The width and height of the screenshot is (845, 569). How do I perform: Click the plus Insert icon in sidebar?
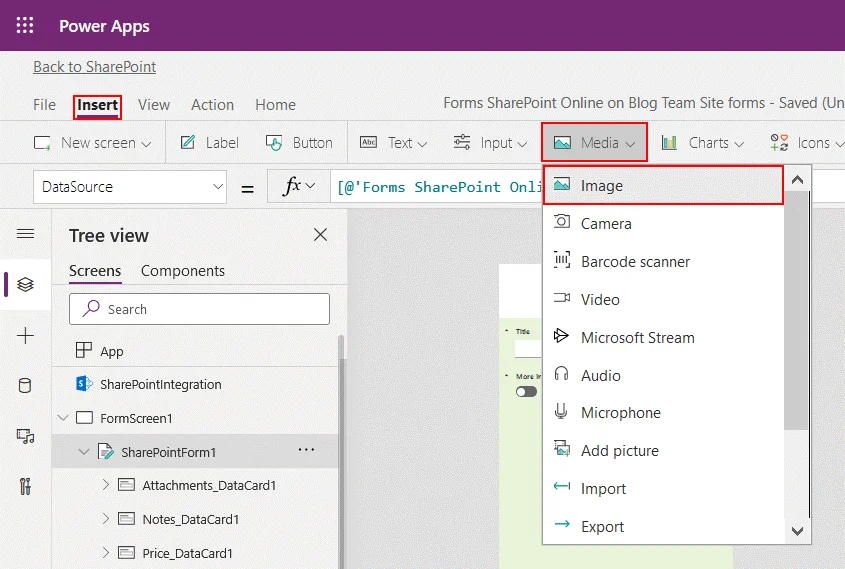(26, 336)
